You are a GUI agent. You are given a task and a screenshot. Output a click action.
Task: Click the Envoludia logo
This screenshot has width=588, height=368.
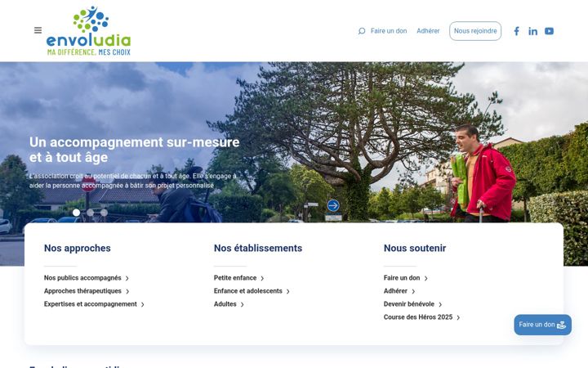pos(88,31)
